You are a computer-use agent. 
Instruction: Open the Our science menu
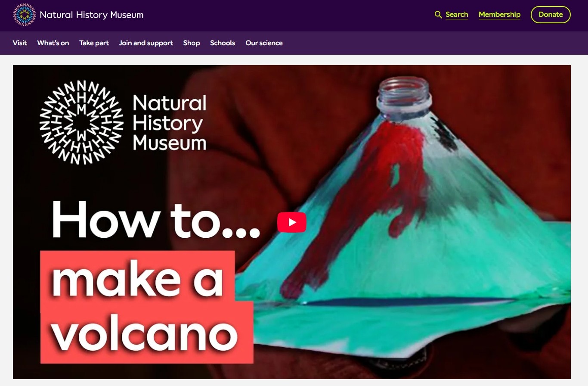point(264,43)
